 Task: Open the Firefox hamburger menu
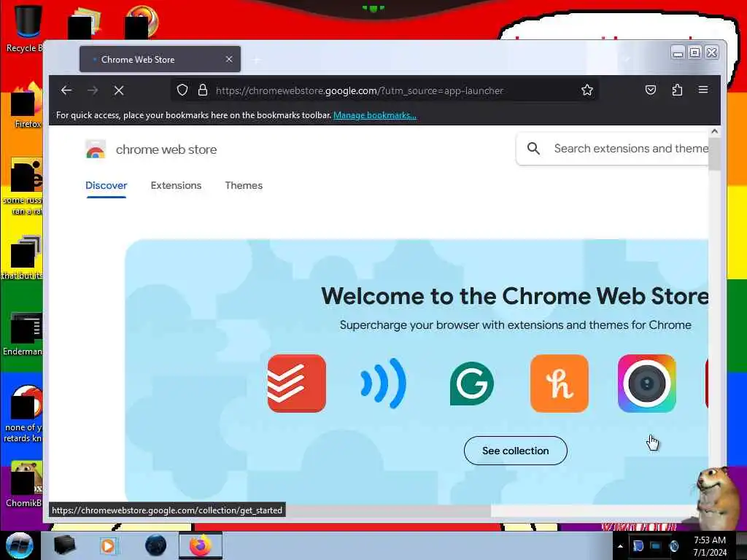coord(703,90)
